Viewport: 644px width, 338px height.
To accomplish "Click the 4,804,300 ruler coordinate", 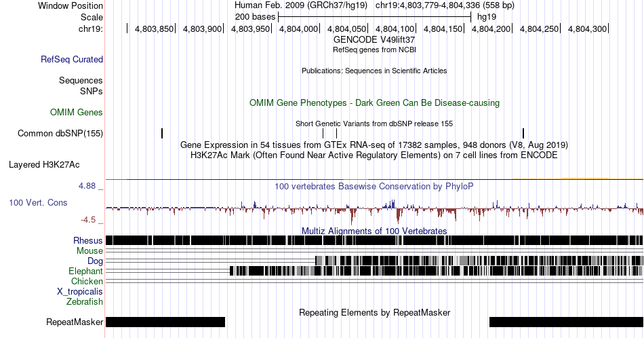I will coord(587,29).
